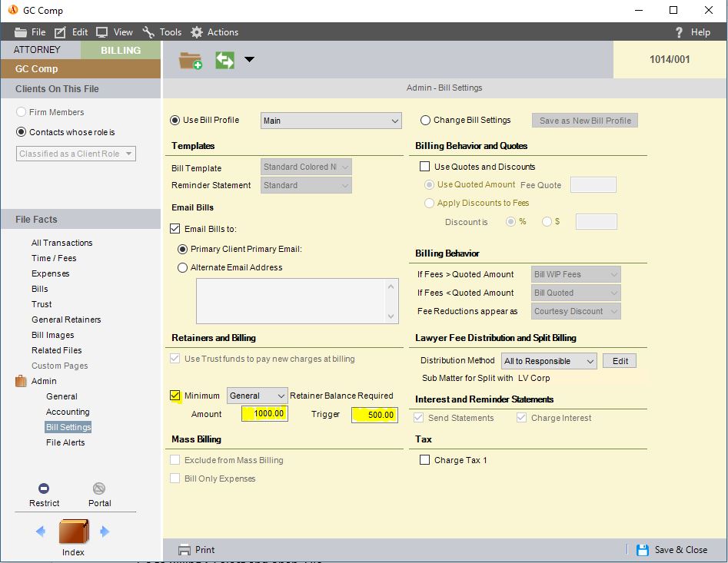The width and height of the screenshot is (728, 563).
Task: Open Bill Images in File Facts
Action: (x=52, y=334)
